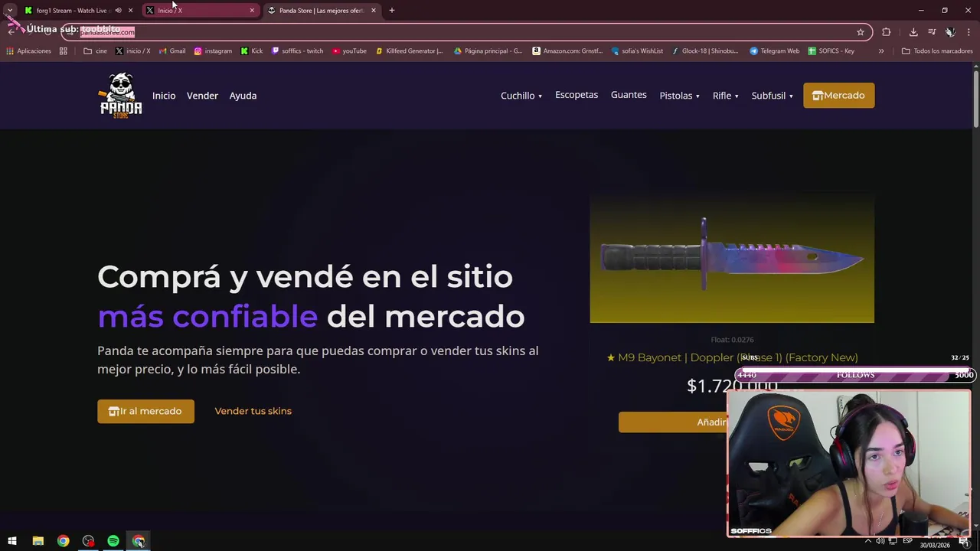Open the Ayuda navigation item
This screenshot has height=551, width=980.
243,96
